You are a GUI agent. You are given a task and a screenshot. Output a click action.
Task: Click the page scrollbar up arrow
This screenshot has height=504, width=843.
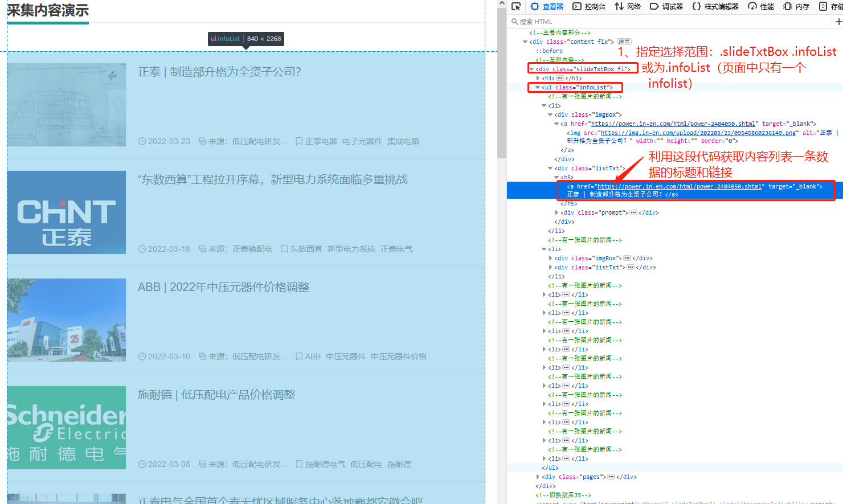point(502,3)
